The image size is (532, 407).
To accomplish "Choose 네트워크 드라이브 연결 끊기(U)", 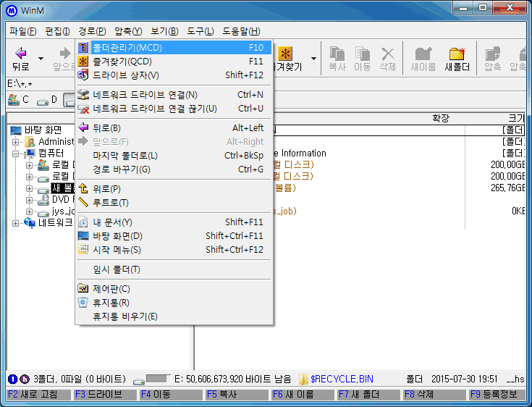I will coord(174,109).
